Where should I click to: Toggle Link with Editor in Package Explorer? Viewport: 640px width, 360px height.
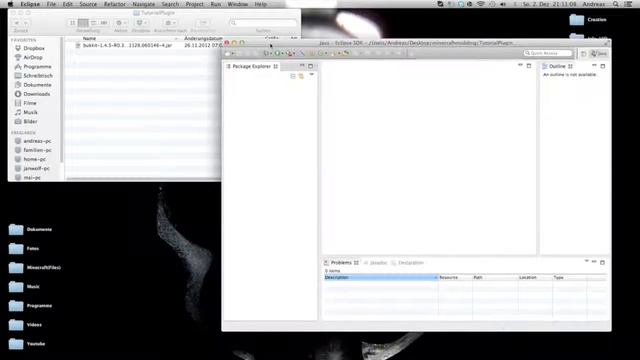[x=301, y=76]
